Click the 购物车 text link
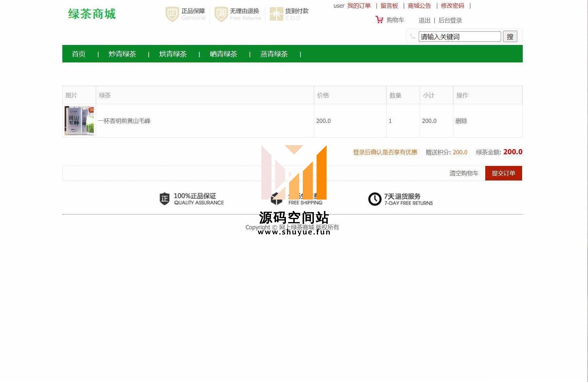 pos(395,20)
